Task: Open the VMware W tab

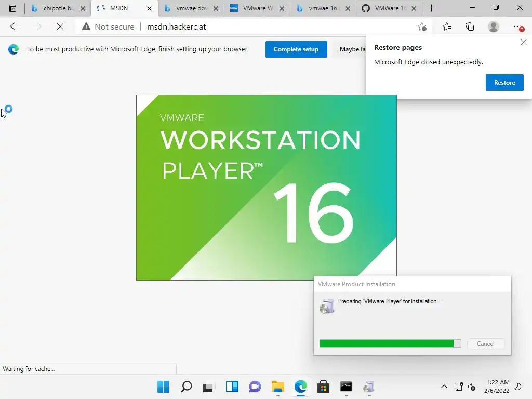Action: [257, 8]
